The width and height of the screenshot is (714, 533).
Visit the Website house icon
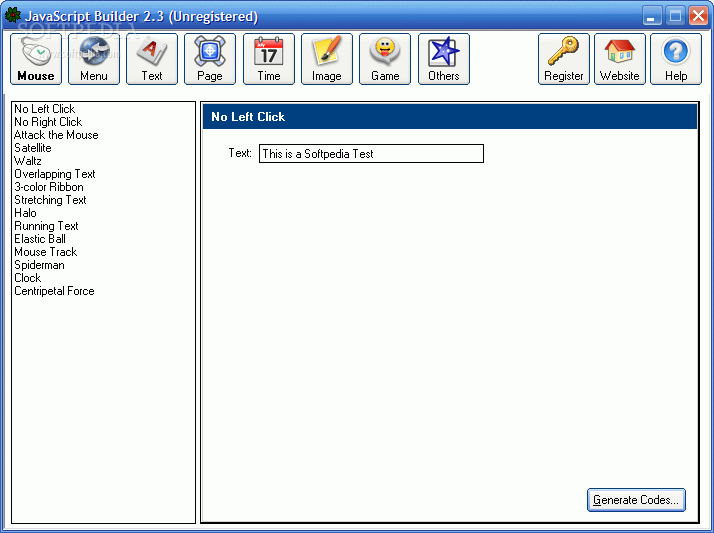click(620, 59)
